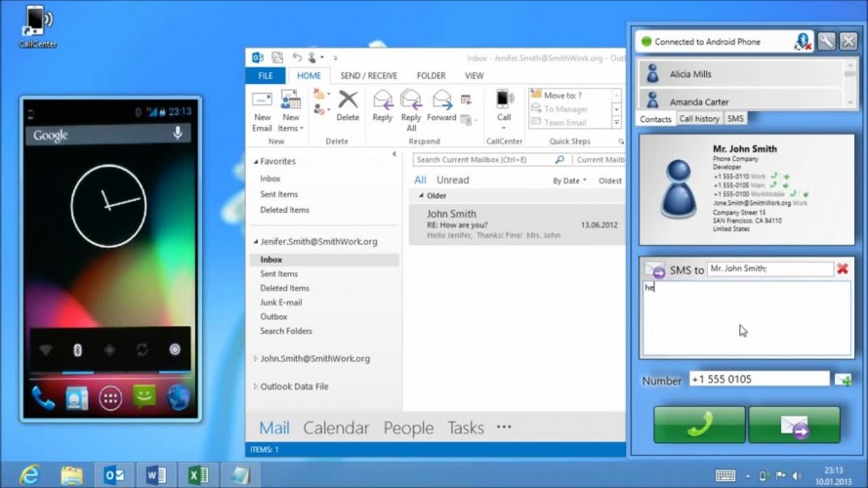Open the app drawer on the Android screen
The image size is (868, 488).
pos(110,398)
